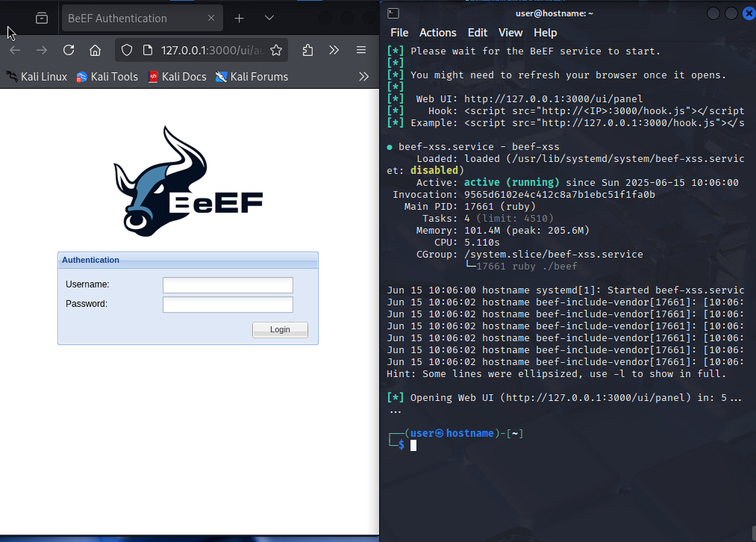This screenshot has width=756, height=542.
Task: Click the BeEF bull logo
Action: point(188,181)
